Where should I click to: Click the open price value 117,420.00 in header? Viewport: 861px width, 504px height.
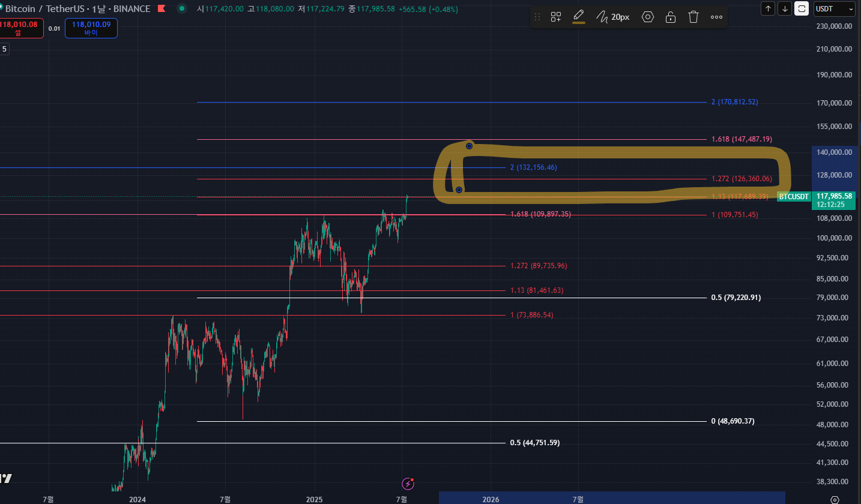point(224,9)
